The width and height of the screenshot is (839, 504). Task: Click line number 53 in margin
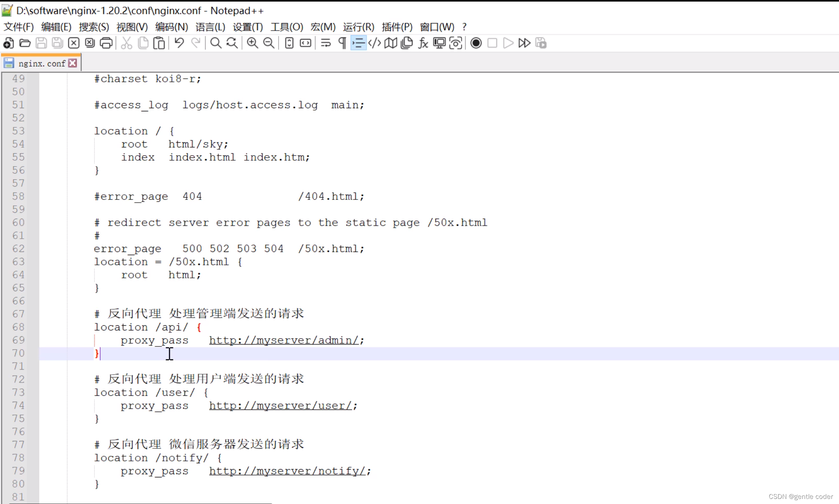click(18, 131)
